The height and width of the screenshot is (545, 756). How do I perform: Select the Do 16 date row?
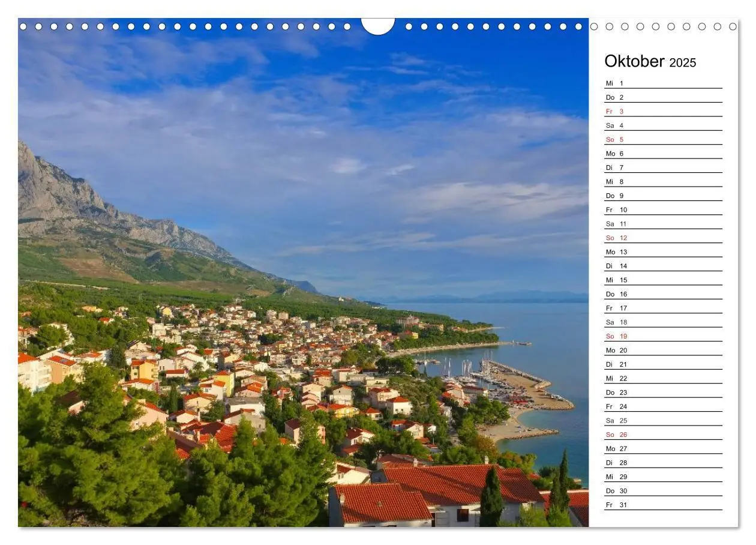coord(663,294)
